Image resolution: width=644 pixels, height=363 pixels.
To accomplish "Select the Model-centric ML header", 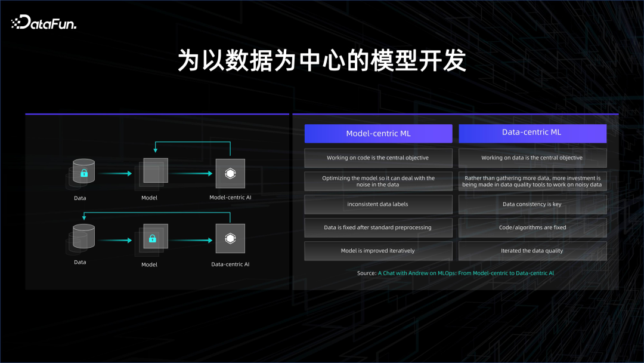I will point(378,134).
